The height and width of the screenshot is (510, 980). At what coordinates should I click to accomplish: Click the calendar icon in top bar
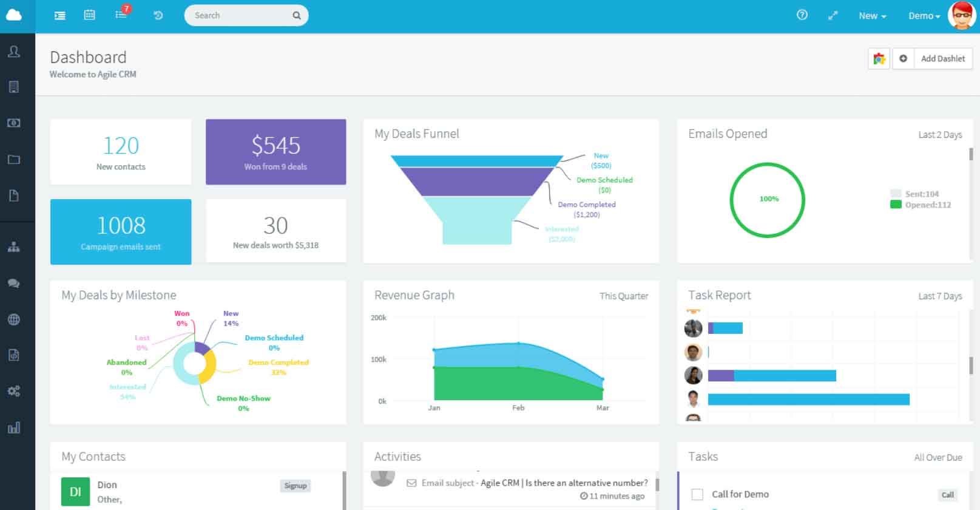tap(89, 15)
